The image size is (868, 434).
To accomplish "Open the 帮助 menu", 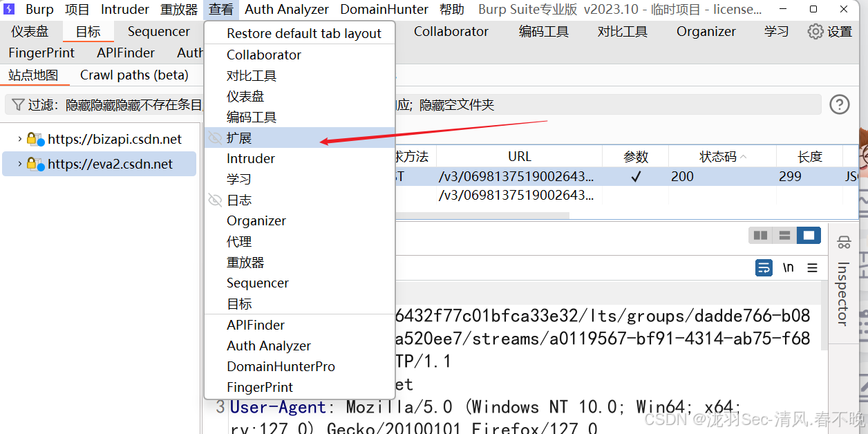I will (452, 10).
